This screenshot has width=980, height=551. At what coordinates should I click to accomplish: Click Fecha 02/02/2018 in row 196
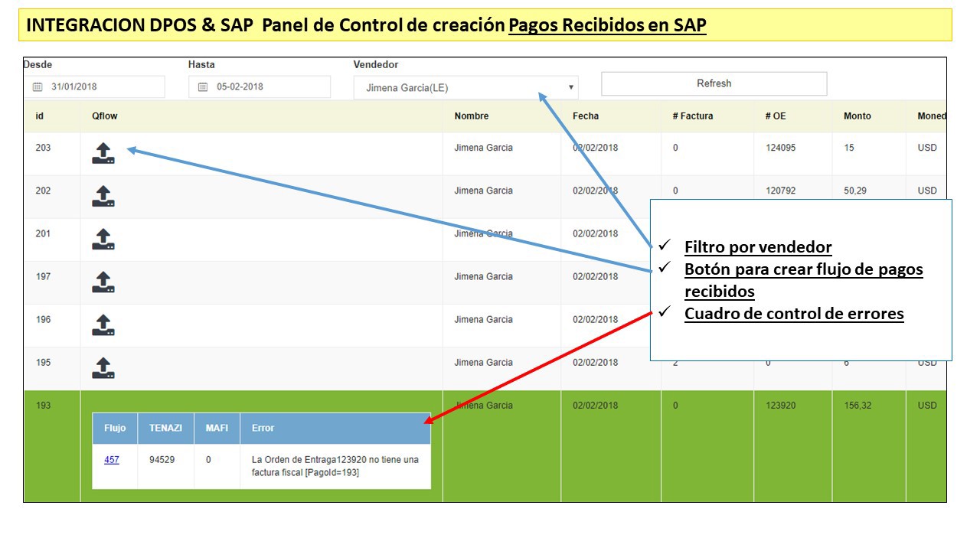[595, 319]
